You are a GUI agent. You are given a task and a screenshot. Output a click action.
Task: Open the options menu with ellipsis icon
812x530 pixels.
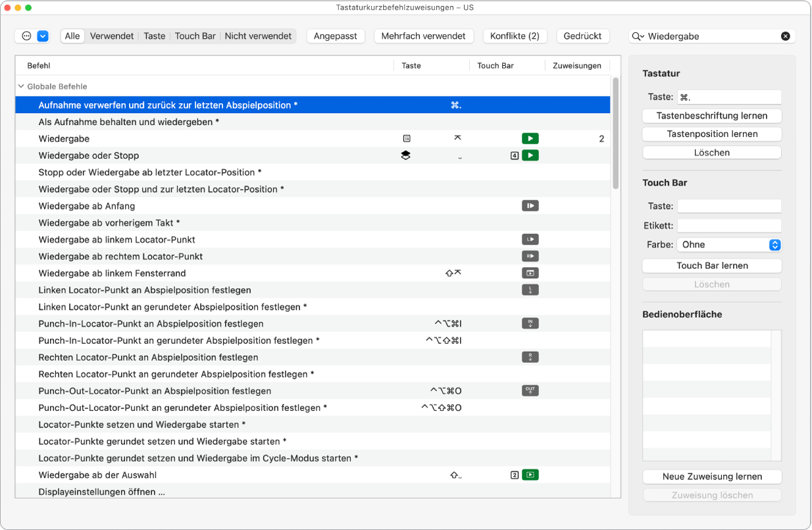[26, 36]
